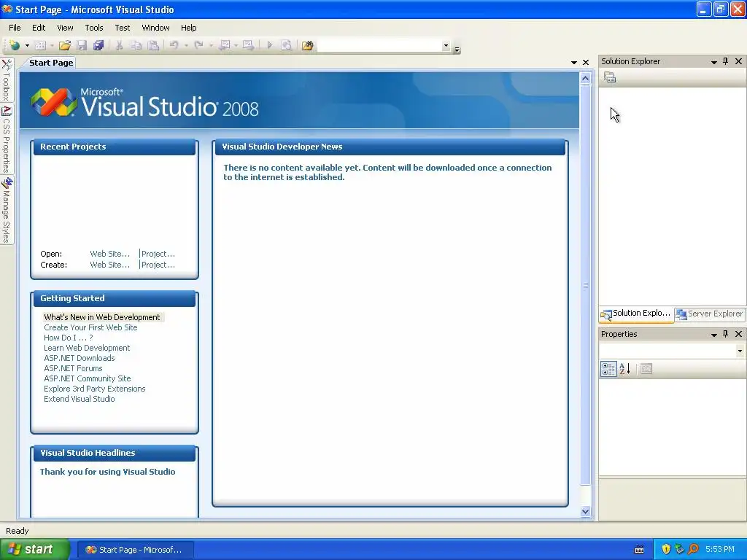The image size is (747, 560).
Task: Click the Copy toolbar icon
Action: [136, 45]
